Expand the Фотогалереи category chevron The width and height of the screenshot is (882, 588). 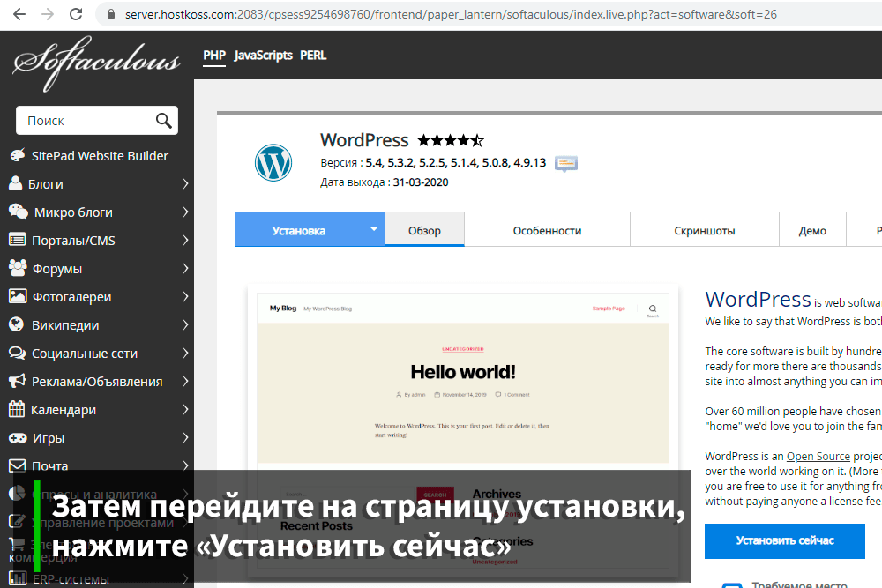click(185, 296)
